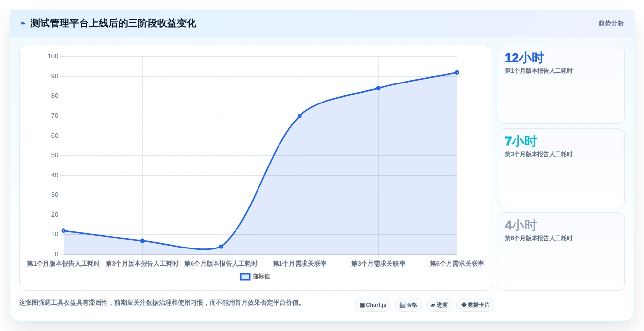This screenshot has width=644, height=331.
Task: Click the 指标值 legend label text
Action: [x=261, y=277]
